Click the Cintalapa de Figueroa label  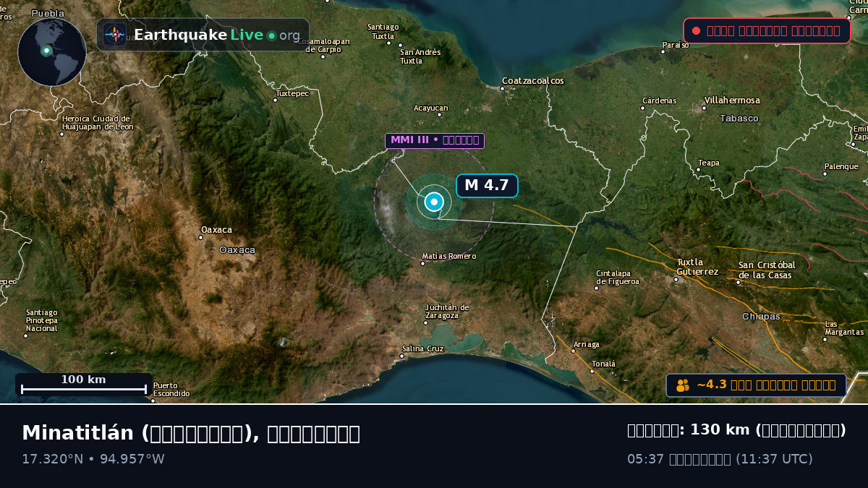click(x=618, y=278)
